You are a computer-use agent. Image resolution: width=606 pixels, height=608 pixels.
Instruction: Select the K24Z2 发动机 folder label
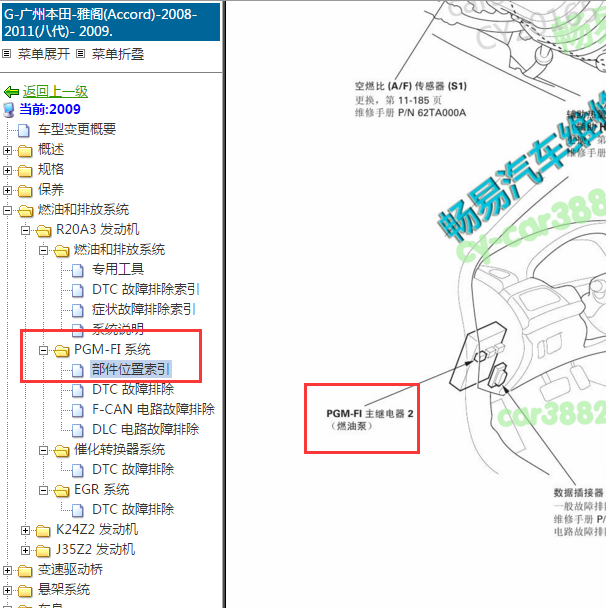pos(97,529)
